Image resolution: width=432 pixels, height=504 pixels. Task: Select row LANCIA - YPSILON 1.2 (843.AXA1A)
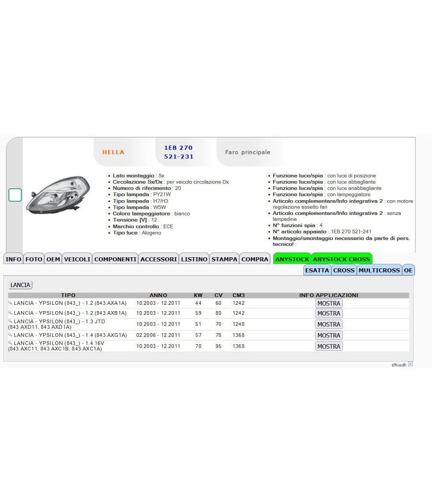pos(209,303)
